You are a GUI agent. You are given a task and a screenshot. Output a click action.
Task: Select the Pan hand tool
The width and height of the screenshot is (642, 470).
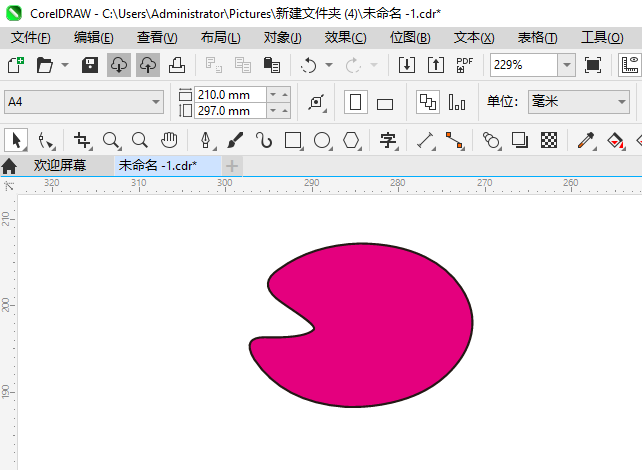(169, 140)
